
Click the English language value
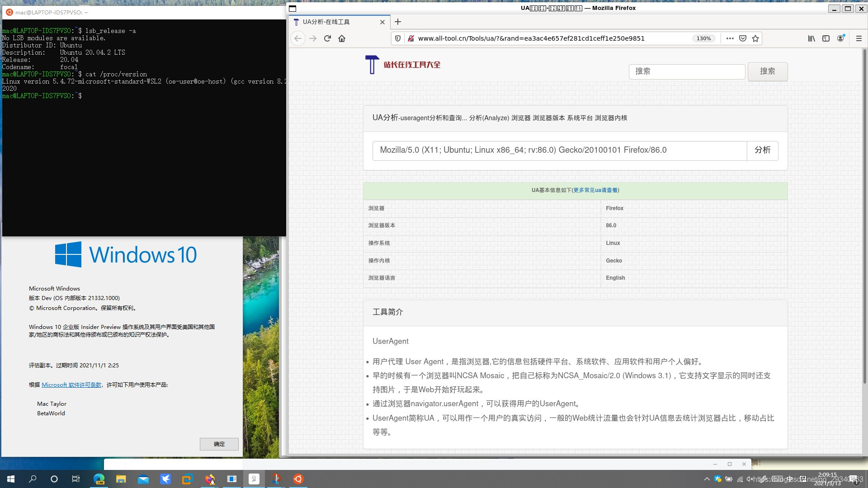(615, 278)
